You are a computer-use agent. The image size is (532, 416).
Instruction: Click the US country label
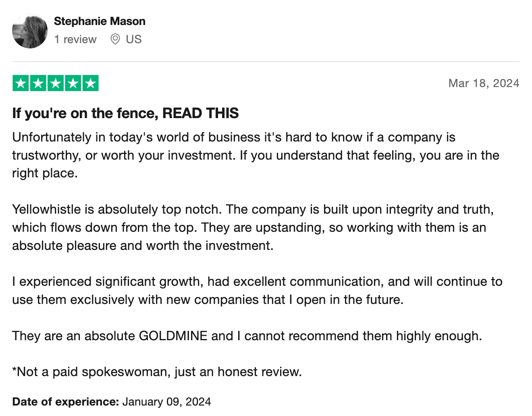[134, 39]
